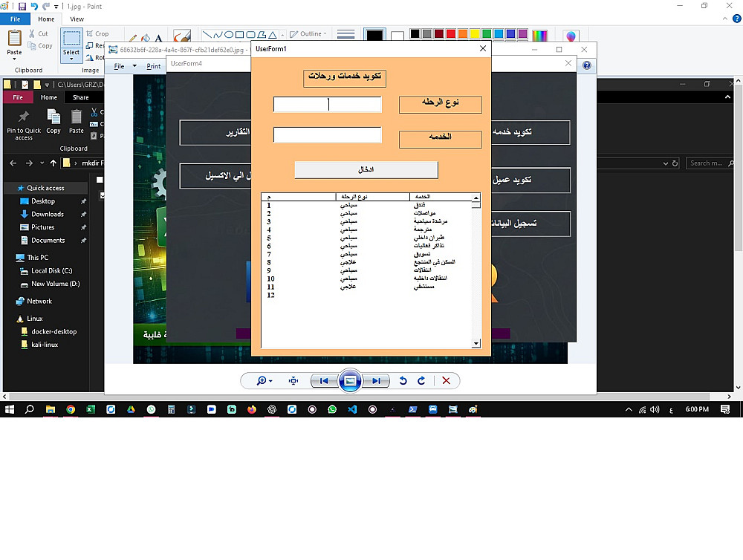The width and height of the screenshot is (743, 560).
Task: Open Customize Quick Access Toolbar arrow
Action: coord(56,7)
